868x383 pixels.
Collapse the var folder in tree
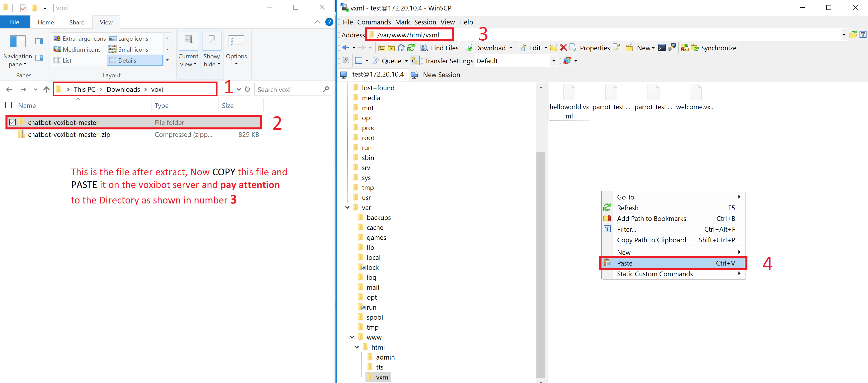[x=347, y=208]
